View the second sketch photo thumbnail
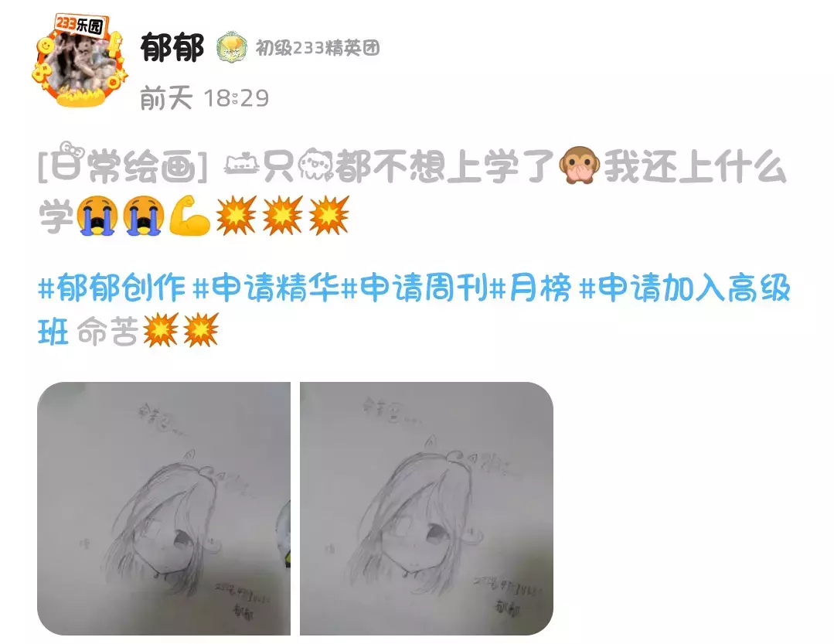Screen dimensions: 834x644 pyautogui.click(x=427, y=509)
